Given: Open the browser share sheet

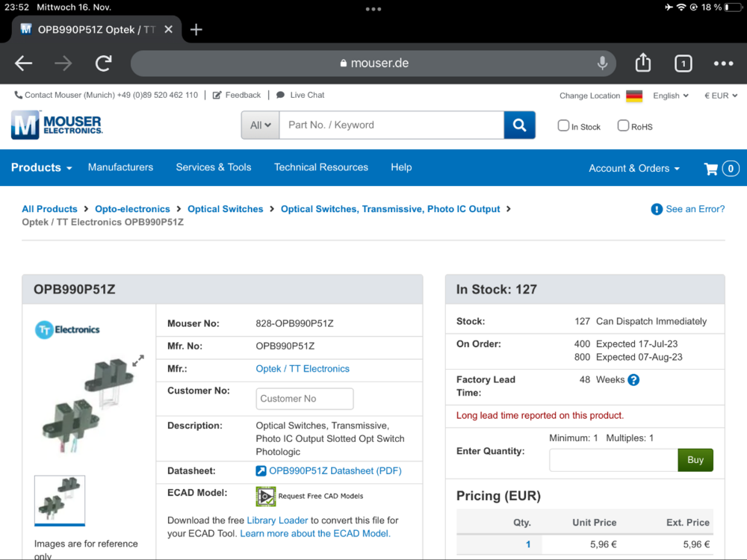Looking at the screenshot, I should click(642, 63).
